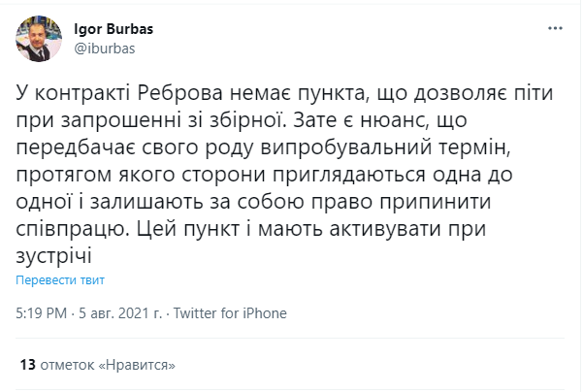Screen dimensions: 583x392
Task: Open the '5:19 PM' timestamp link
Action: click(x=41, y=313)
